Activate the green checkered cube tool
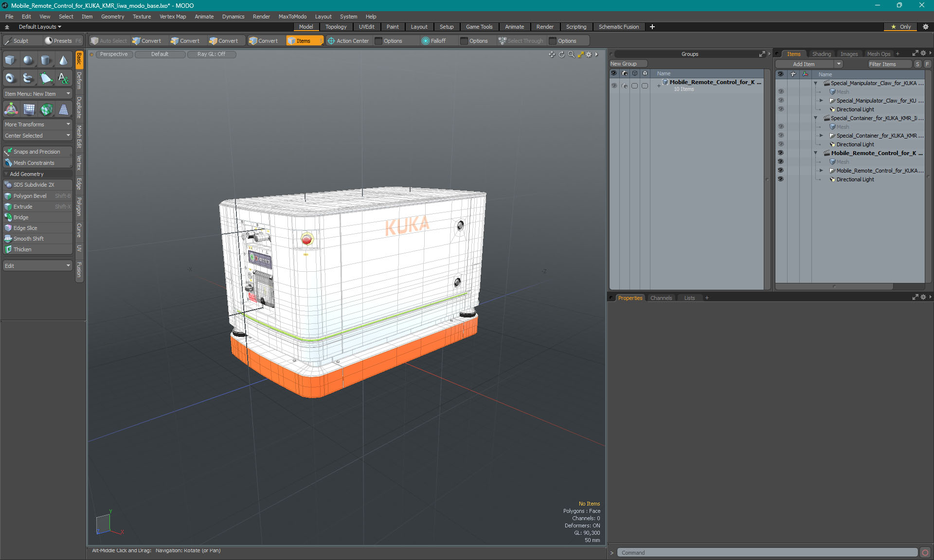Viewport: 934px width, 560px height. pos(46,109)
